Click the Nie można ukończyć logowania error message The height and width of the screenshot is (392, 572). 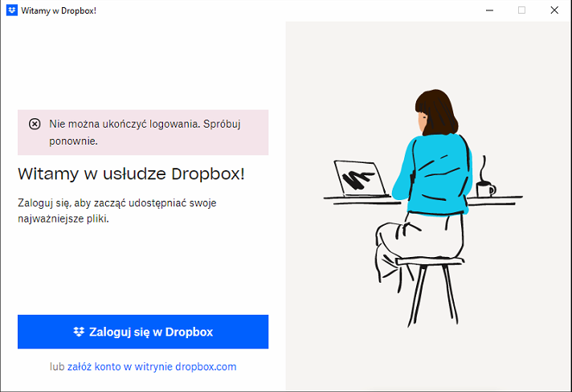pos(145,133)
